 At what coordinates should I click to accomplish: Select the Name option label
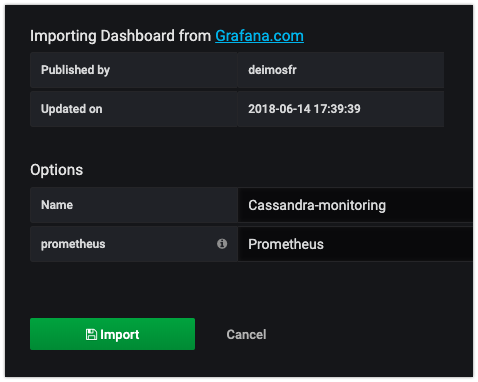click(57, 205)
